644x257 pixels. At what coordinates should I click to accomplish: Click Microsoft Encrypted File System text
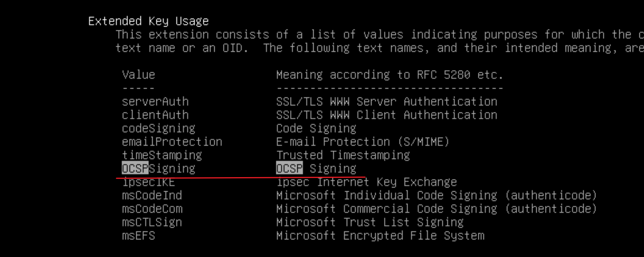tap(380, 236)
